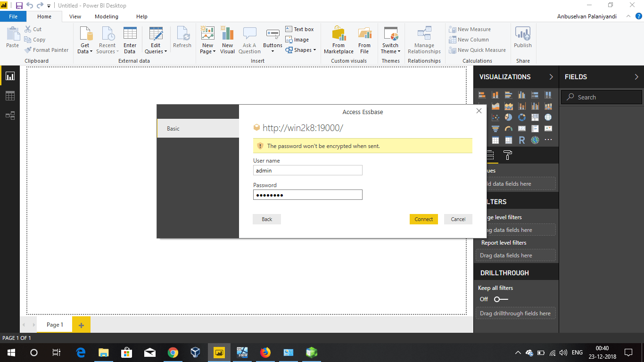Toggle the Keep all filters switch
The width and height of the screenshot is (644, 362).
click(501, 299)
